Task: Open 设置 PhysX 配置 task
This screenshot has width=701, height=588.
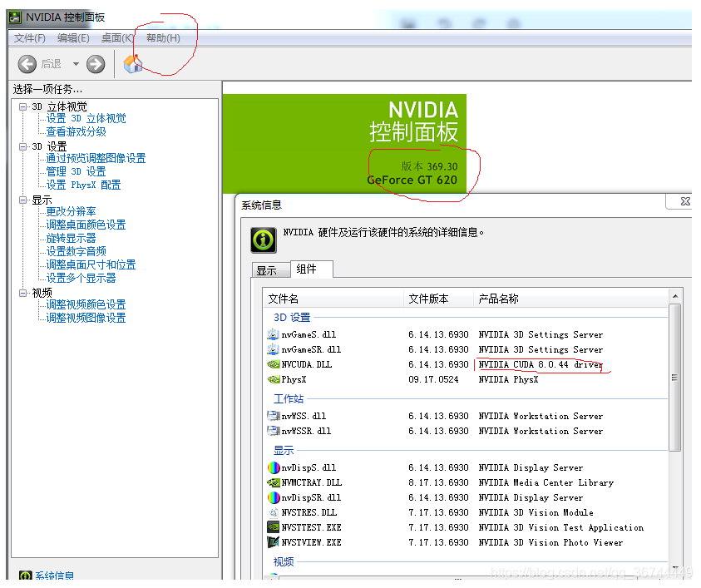Action: click(84, 185)
